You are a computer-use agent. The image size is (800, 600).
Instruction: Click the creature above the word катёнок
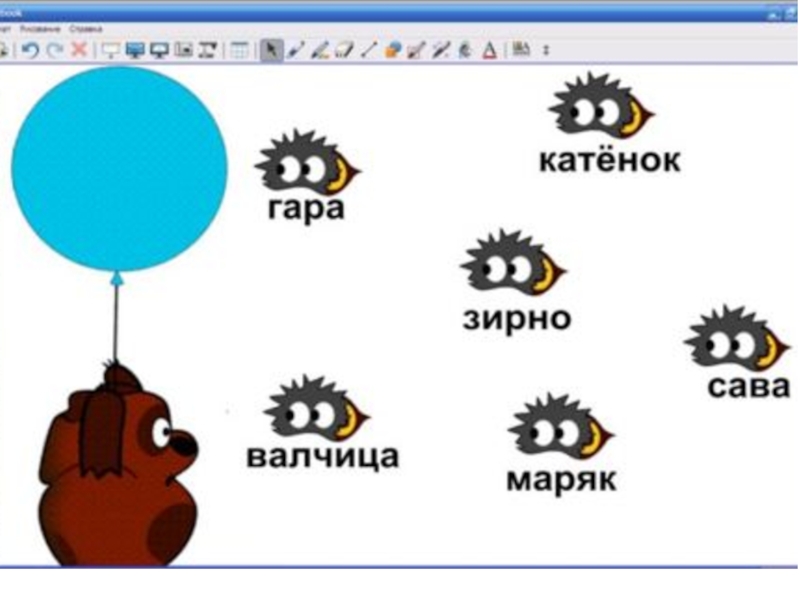[602, 106]
